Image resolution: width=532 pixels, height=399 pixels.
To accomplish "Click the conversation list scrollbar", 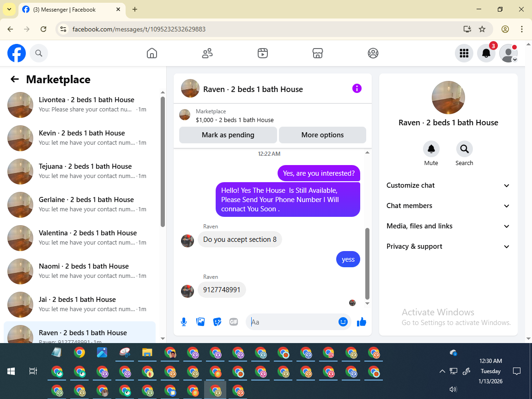I will (x=163, y=162).
